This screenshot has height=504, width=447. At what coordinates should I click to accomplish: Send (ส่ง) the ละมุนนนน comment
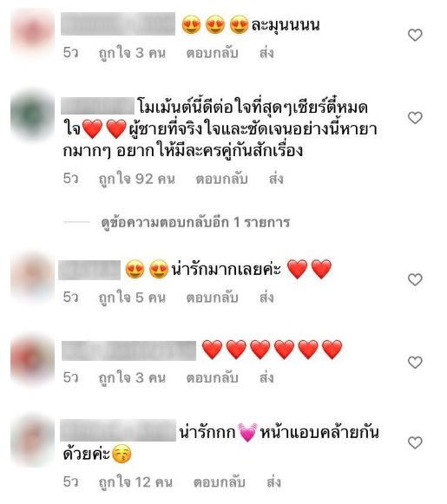[x=266, y=53]
